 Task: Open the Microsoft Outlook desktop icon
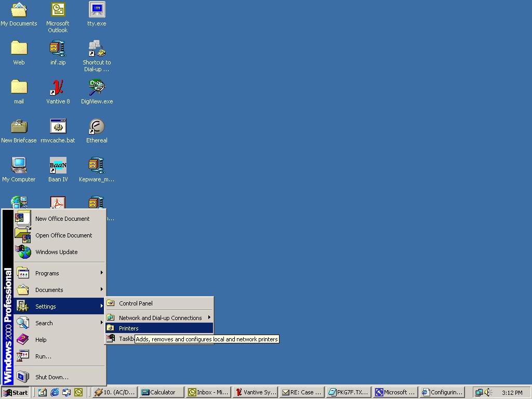point(58,10)
